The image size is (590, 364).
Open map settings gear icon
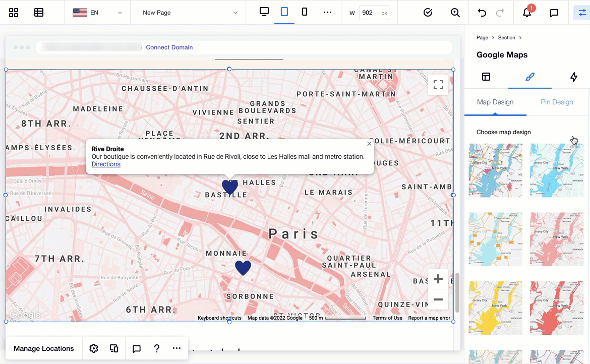(94, 348)
